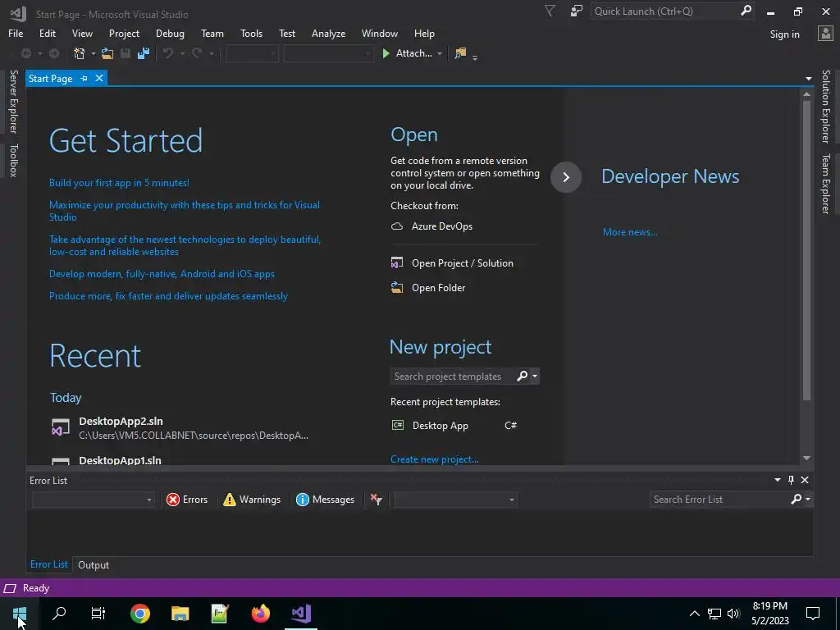Screen dimensions: 840x630
Task: Toggle the clear filters button in Error List
Action: point(376,500)
